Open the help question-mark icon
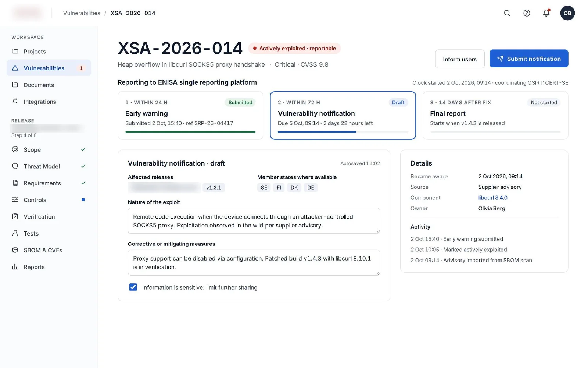Viewport: 588px width, 368px height. tap(527, 13)
